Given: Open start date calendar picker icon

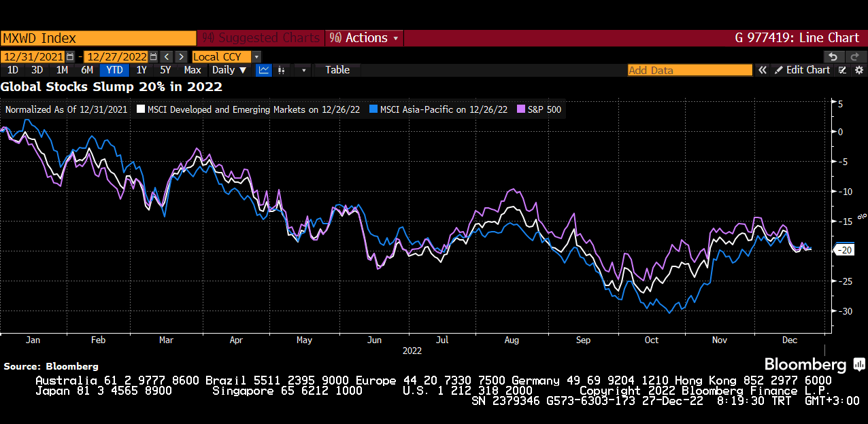Looking at the screenshot, I should tap(70, 57).
